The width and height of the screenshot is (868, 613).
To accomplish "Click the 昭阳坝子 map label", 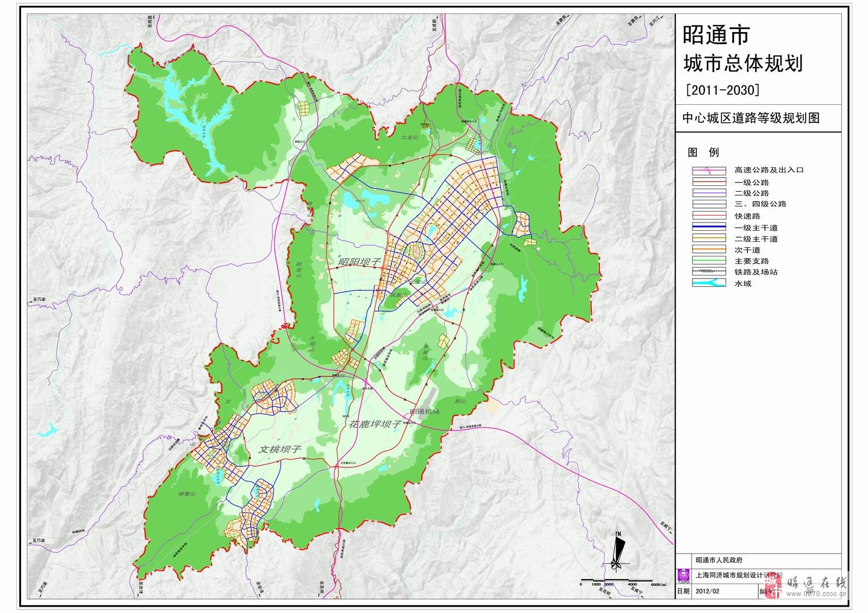I will pos(359,263).
